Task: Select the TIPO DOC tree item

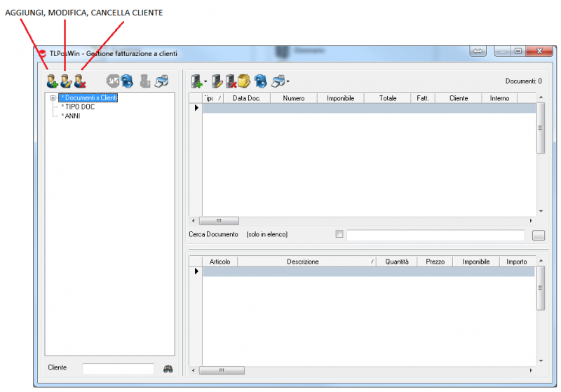Action: (x=78, y=107)
